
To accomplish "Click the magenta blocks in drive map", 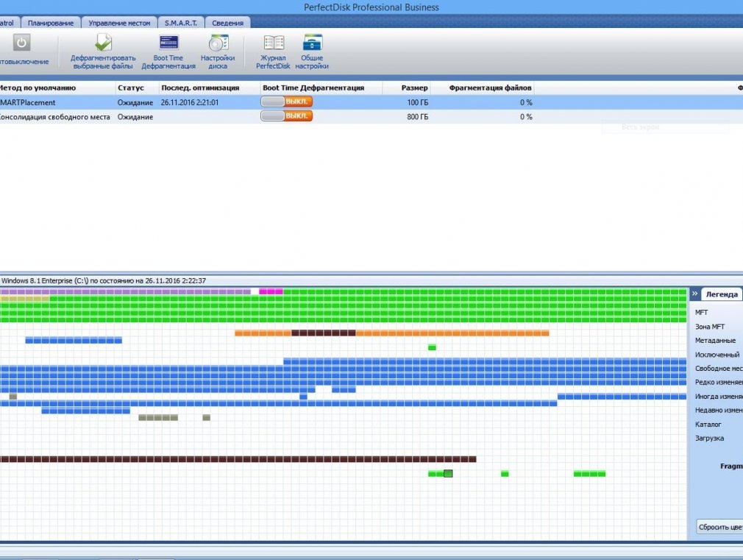I will [x=271, y=291].
